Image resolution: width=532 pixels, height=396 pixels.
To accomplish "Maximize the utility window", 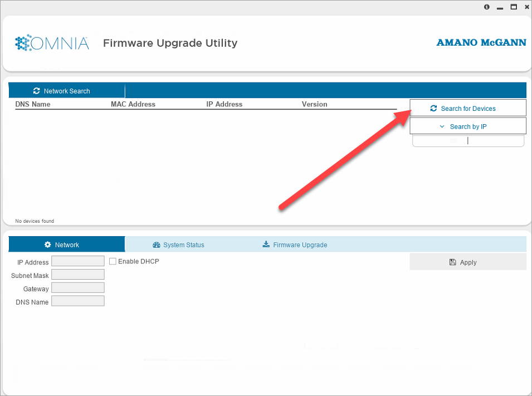I will pyautogui.click(x=514, y=7).
